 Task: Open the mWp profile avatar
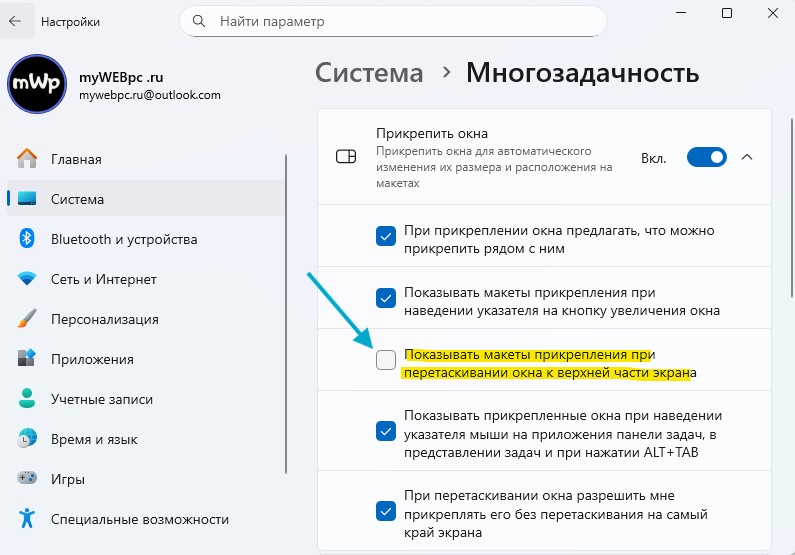tap(37, 84)
